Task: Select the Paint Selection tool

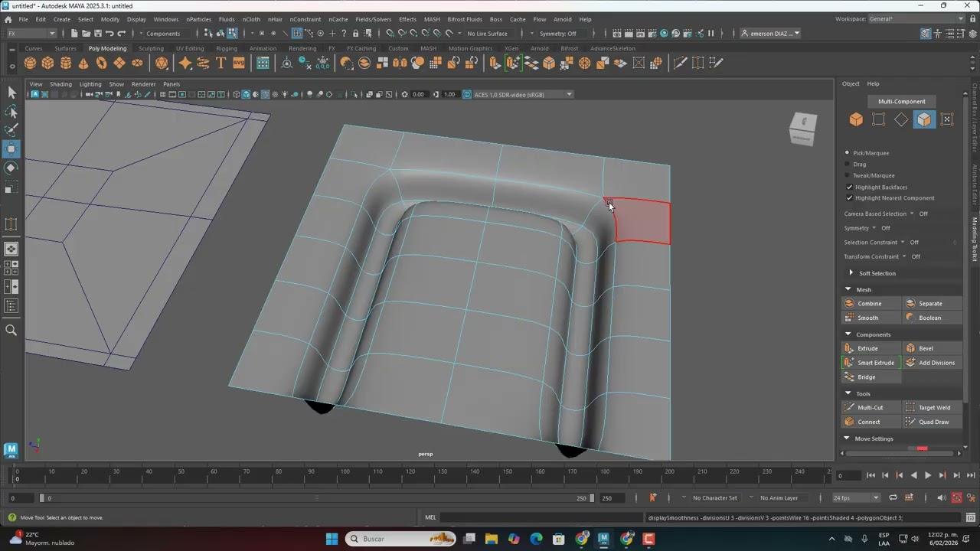Action: point(11,130)
